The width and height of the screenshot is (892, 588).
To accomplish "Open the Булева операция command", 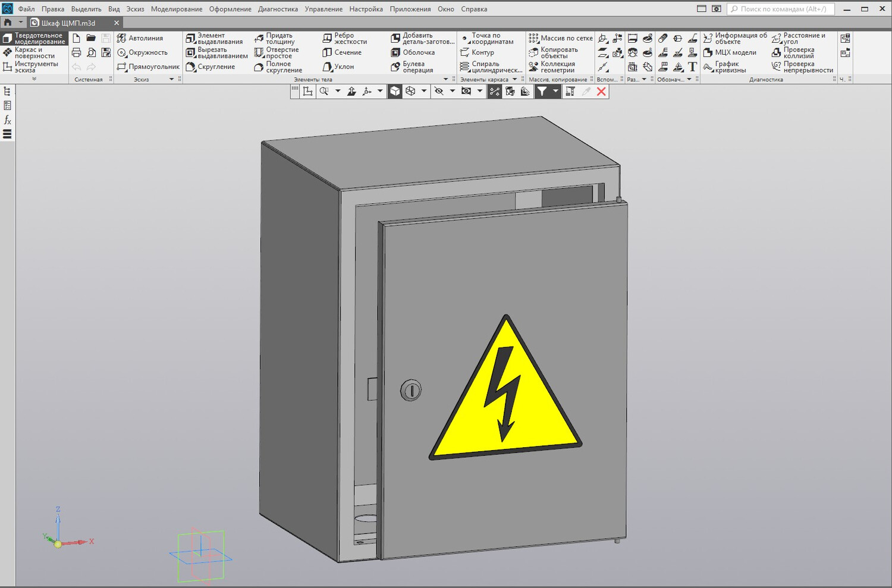I will [412, 67].
